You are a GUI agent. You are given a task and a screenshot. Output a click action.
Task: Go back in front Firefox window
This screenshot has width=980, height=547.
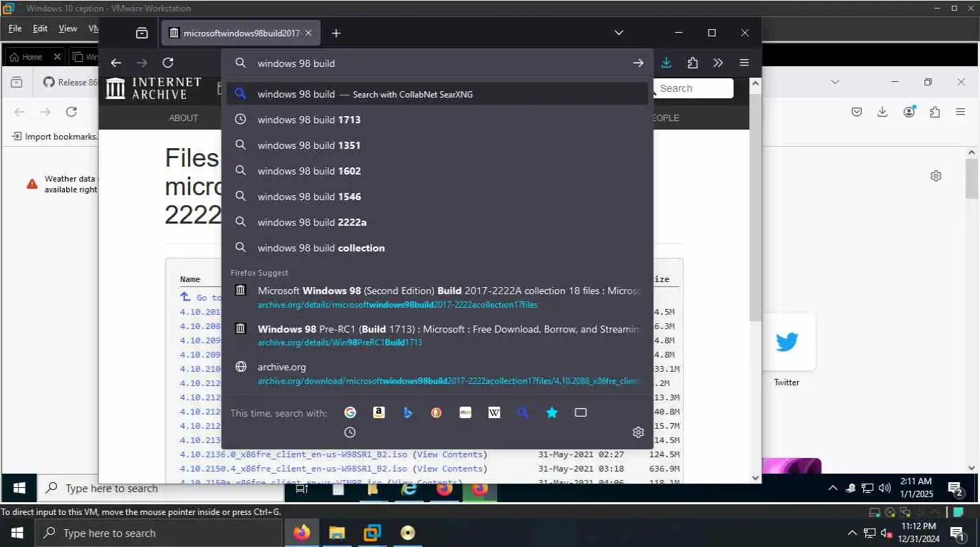pyautogui.click(x=116, y=63)
